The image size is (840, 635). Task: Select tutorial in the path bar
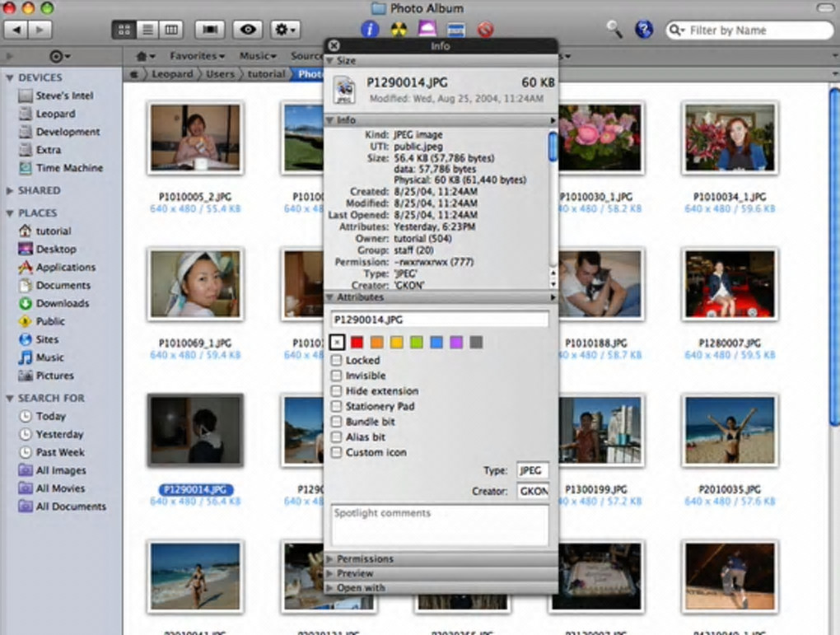click(x=266, y=74)
